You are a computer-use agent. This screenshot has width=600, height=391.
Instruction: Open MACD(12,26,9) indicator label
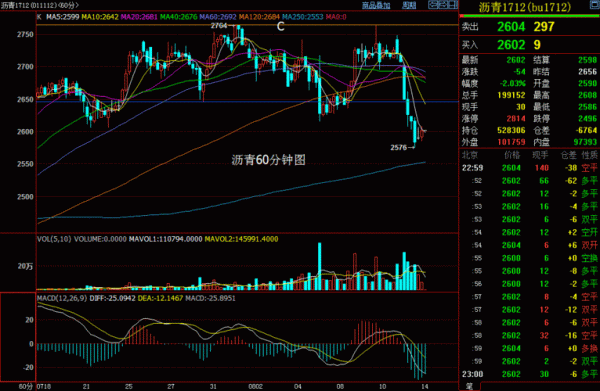[x=62, y=298]
